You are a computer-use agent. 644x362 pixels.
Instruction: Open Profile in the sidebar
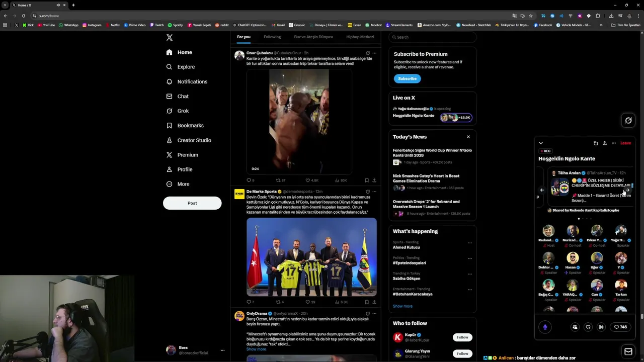179,169
